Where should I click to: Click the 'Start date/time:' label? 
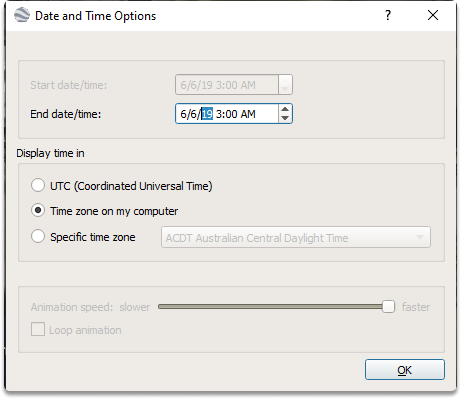(69, 85)
